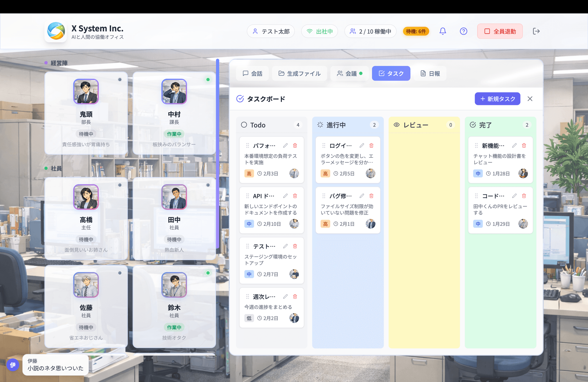Click the notification bell icon

pos(443,31)
